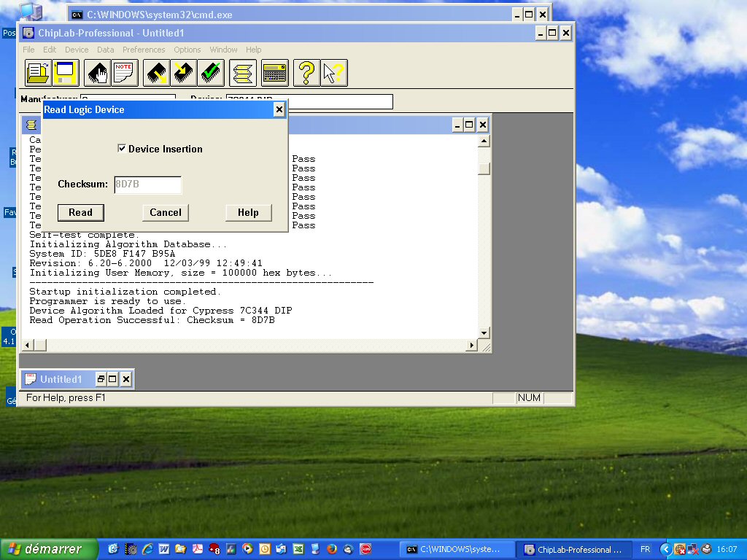Viewport: 747px width, 560px height.
Task: Open the Window menu
Action: [223, 50]
